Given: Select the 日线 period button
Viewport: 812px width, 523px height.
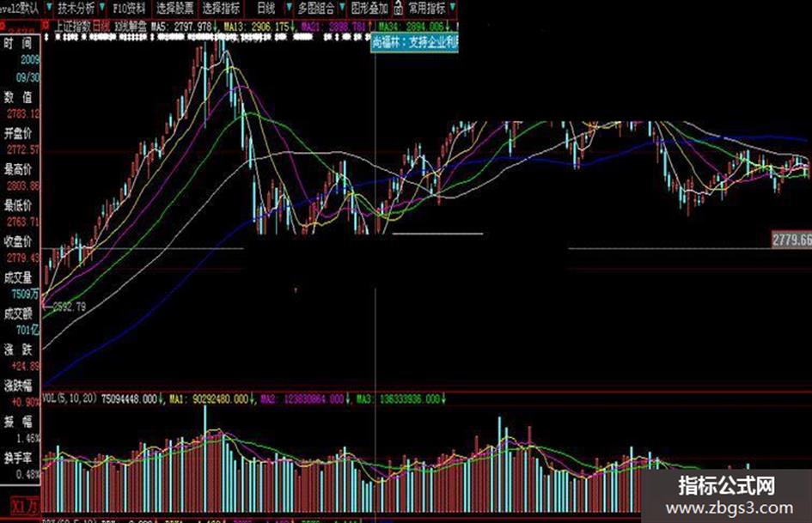Looking at the screenshot, I should click(266, 8).
